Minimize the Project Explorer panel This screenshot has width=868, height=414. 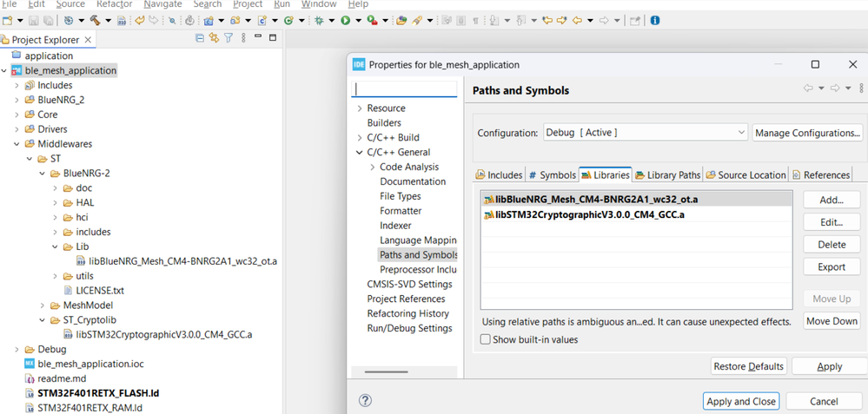[x=258, y=37]
